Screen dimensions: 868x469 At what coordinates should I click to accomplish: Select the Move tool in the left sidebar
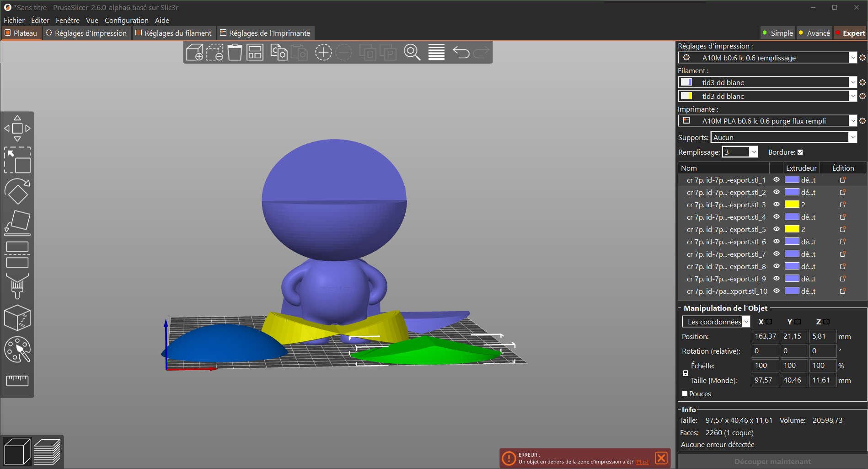click(17, 129)
